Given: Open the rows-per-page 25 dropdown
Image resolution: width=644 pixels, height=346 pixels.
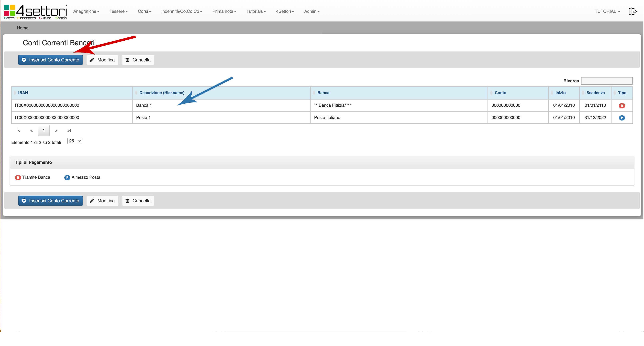Looking at the screenshot, I should tap(74, 141).
